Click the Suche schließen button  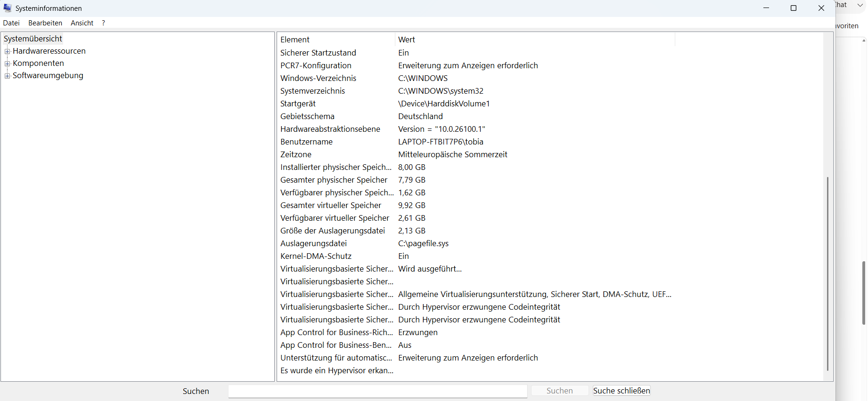[622, 391]
